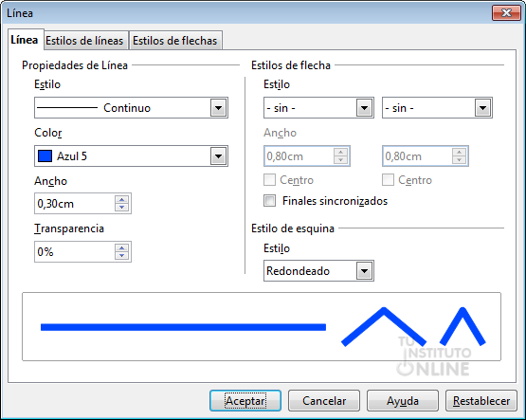The width and height of the screenshot is (526, 420).
Task: Decrease line Ancho with the down spinner arrow
Action: coord(121,207)
